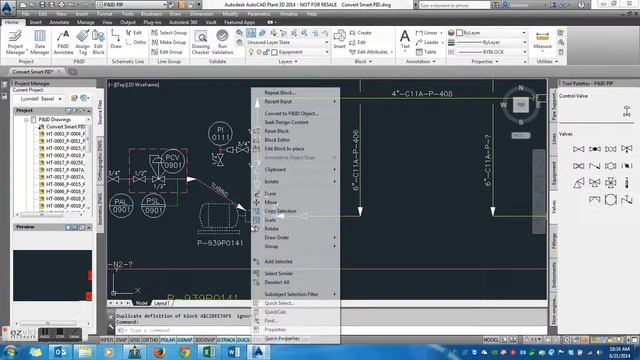Toggle OTRACK in status bar
The image size is (640, 360).
click(226, 340)
